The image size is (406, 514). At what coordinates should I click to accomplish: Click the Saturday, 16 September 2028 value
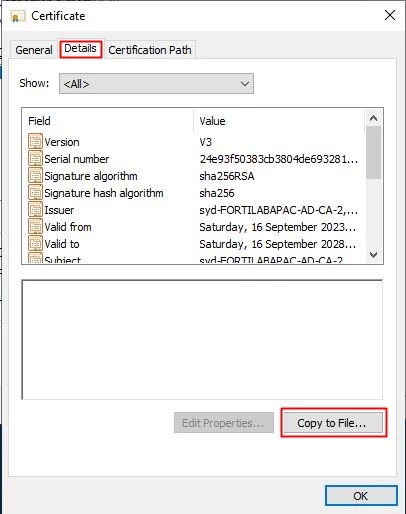(x=278, y=244)
